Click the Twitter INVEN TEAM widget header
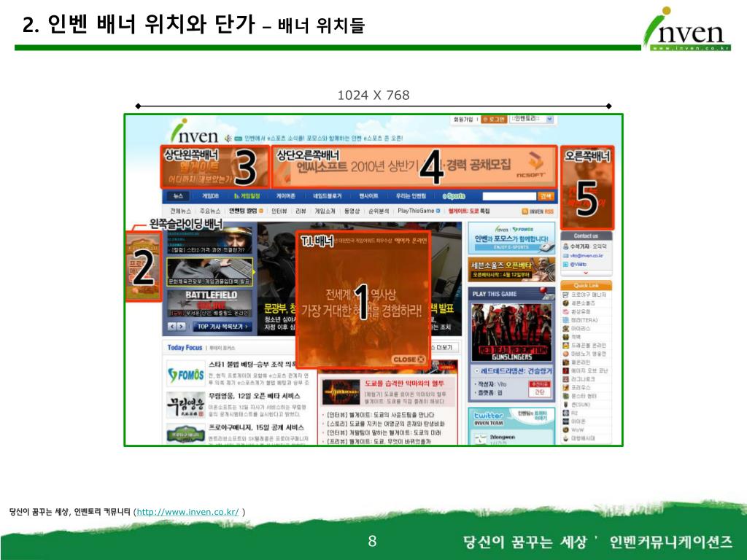 click(511, 417)
